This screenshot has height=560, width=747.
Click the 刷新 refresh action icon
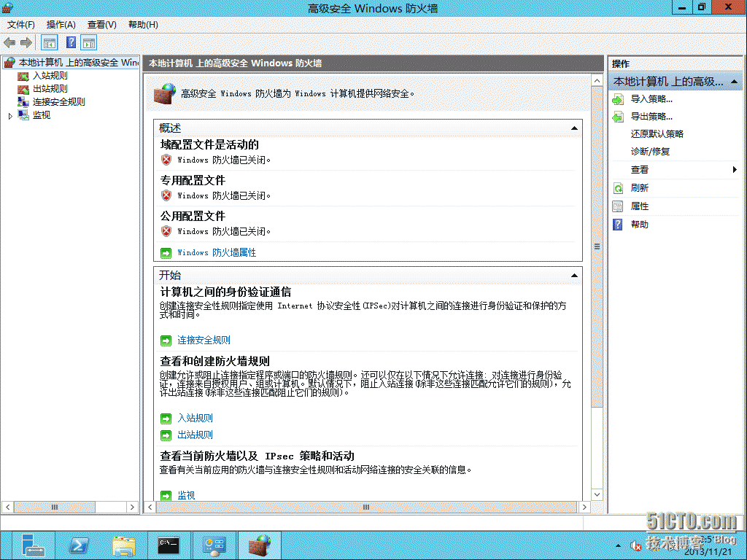point(618,188)
